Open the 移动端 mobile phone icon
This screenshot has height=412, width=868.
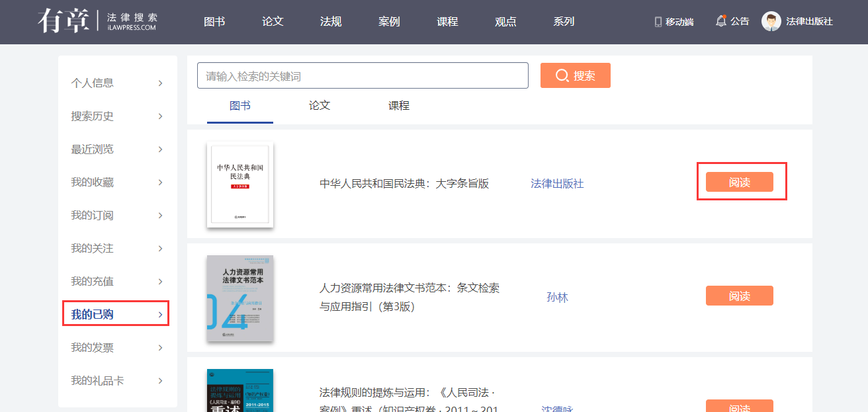point(658,22)
